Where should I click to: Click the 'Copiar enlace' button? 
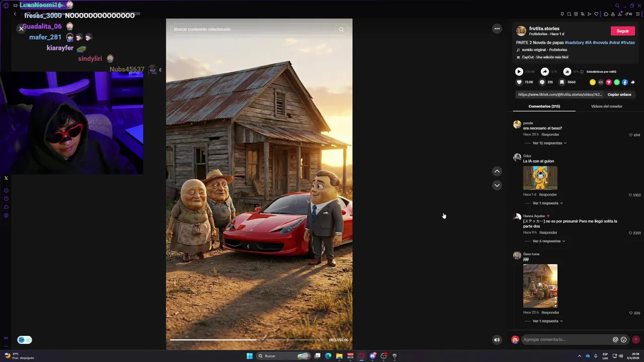point(619,95)
